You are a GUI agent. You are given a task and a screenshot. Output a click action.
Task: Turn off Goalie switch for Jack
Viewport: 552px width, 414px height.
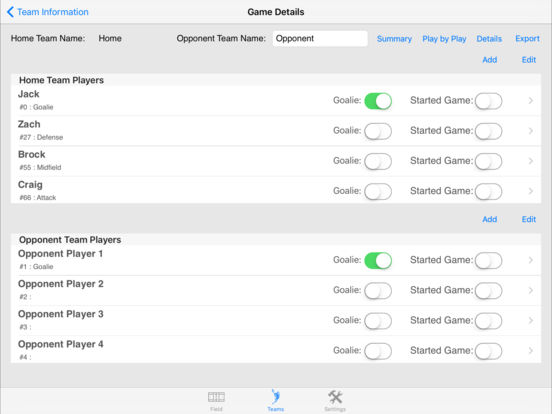(378, 101)
